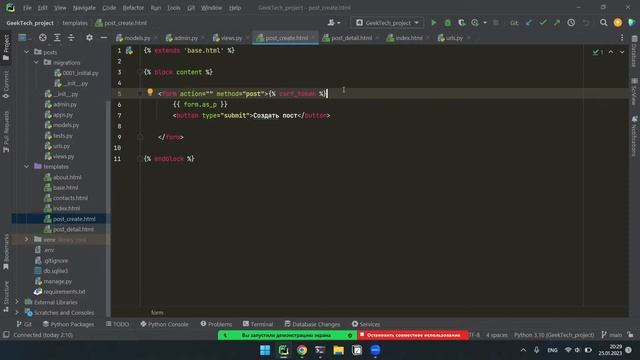The height and width of the screenshot is (360, 640).
Task: Open the Tools menu
Action: (x=173, y=8)
